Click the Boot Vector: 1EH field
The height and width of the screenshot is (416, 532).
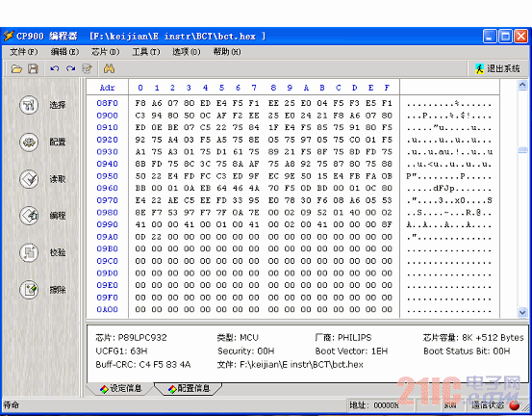click(x=351, y=351)
